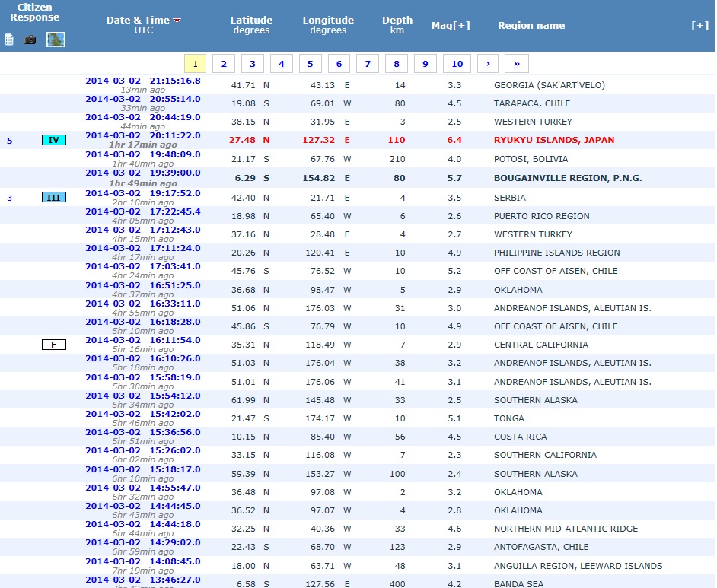
Task: Open earthquake dated 2014-03-02 17:03:41.0
Action: pos(143,266)
